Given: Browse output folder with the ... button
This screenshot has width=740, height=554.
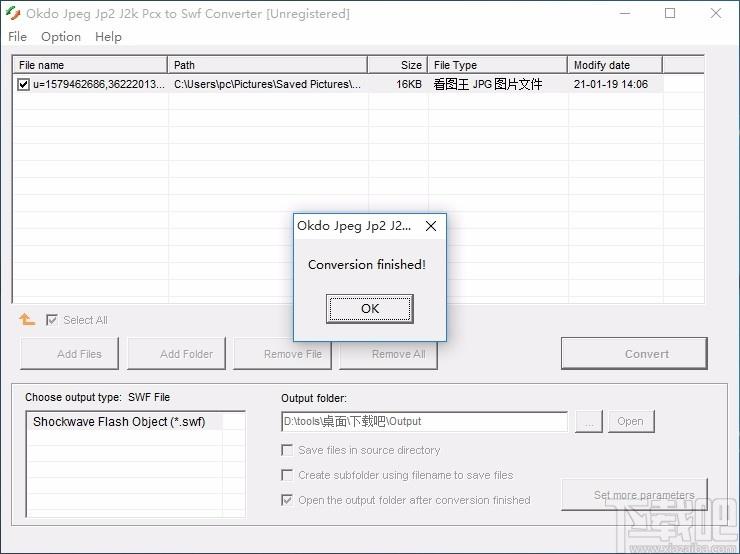Looking at the screenshot, I should pos(589,421).
